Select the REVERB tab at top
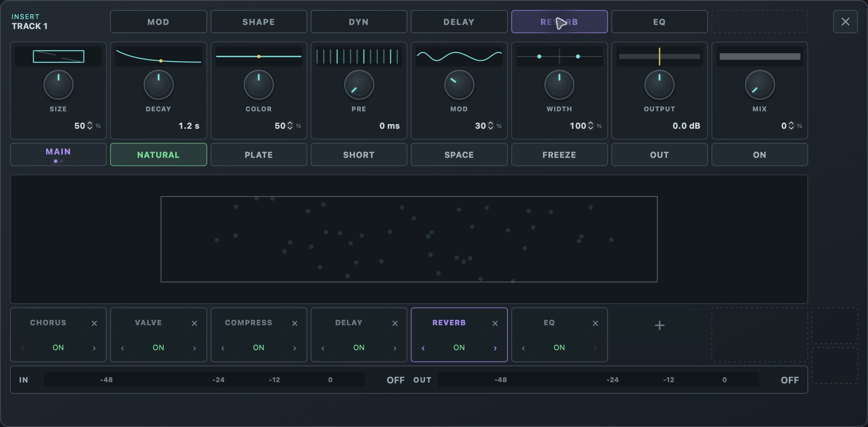The width and height of the screenshot is (868, 427). tap(559, 22)
